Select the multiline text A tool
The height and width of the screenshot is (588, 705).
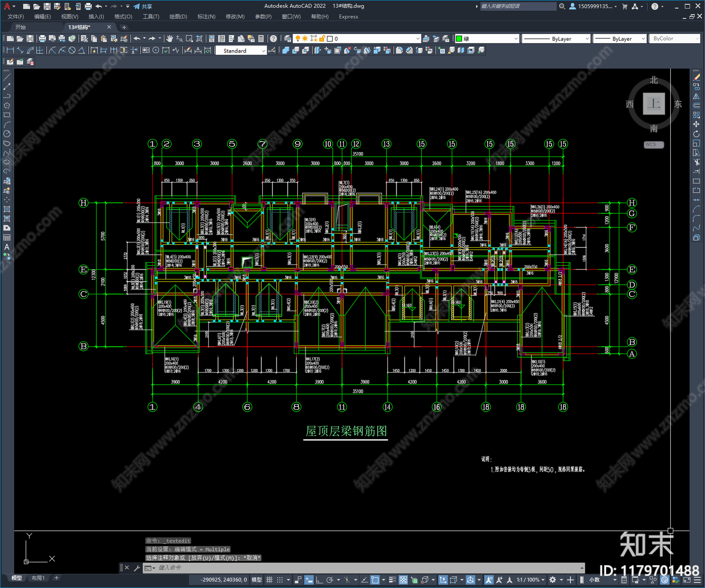pyautogui.click(x=7, y=247)
